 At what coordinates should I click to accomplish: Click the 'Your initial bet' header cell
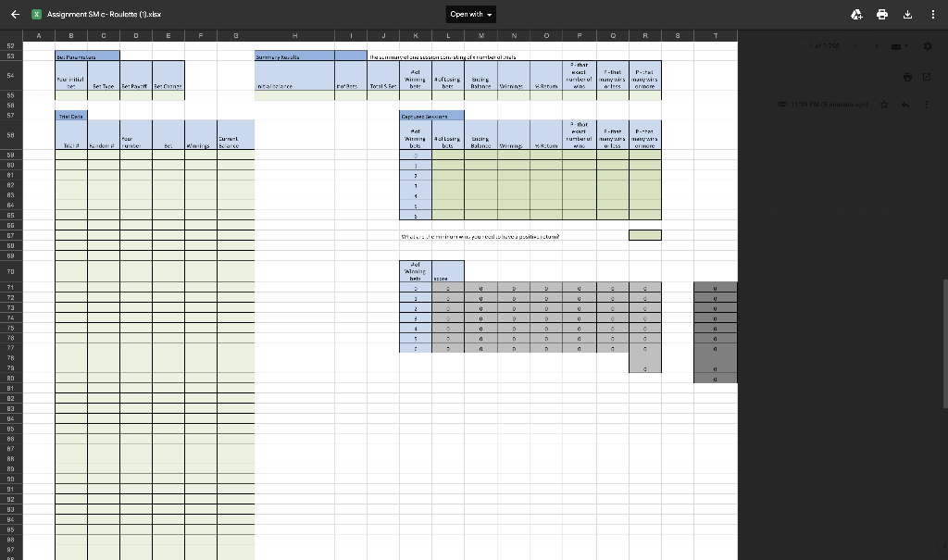tap(70, 76)
